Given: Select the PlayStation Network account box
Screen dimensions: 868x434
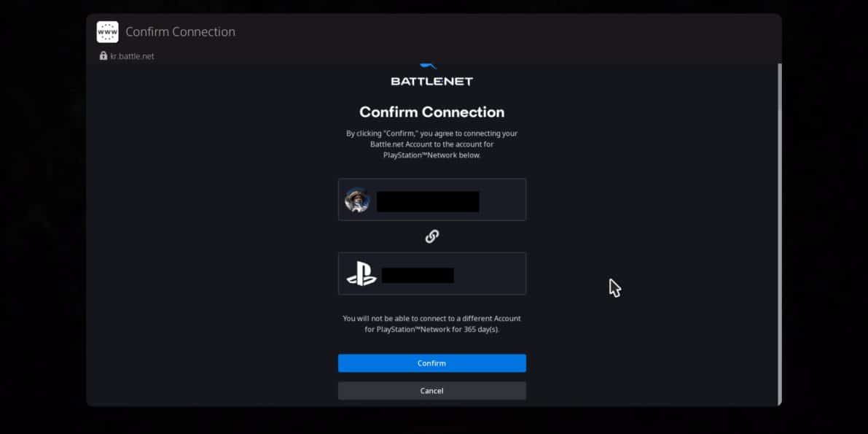Looking at the screenshot, I should pos(431,274).
